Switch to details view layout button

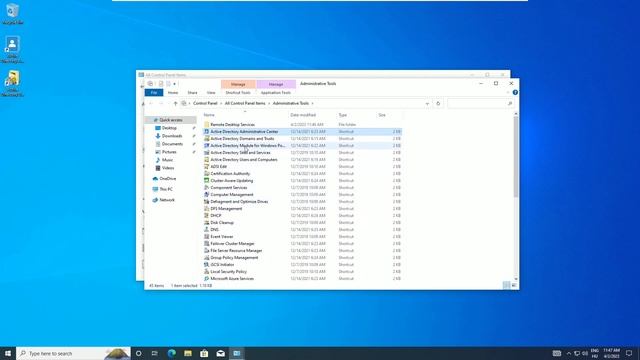click(506, 285)
